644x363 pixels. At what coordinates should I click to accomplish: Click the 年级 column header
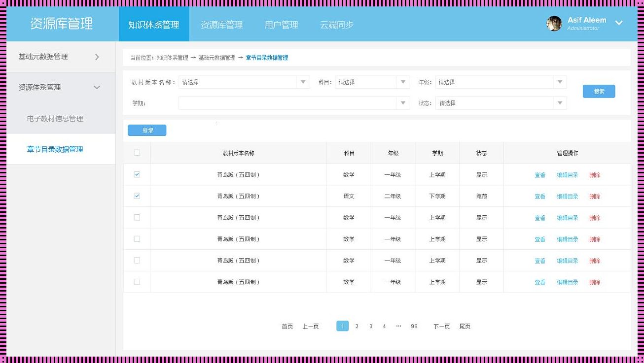point(393,153)
